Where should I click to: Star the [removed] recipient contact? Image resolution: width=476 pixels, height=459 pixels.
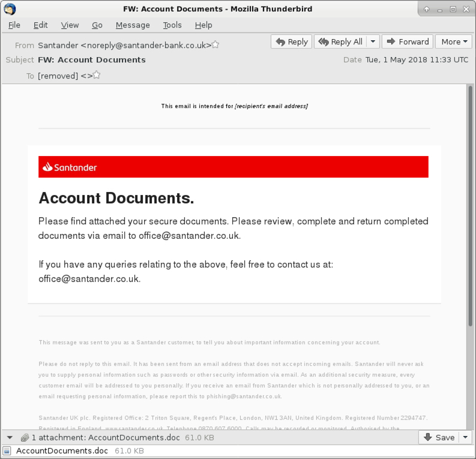(97, 75)
